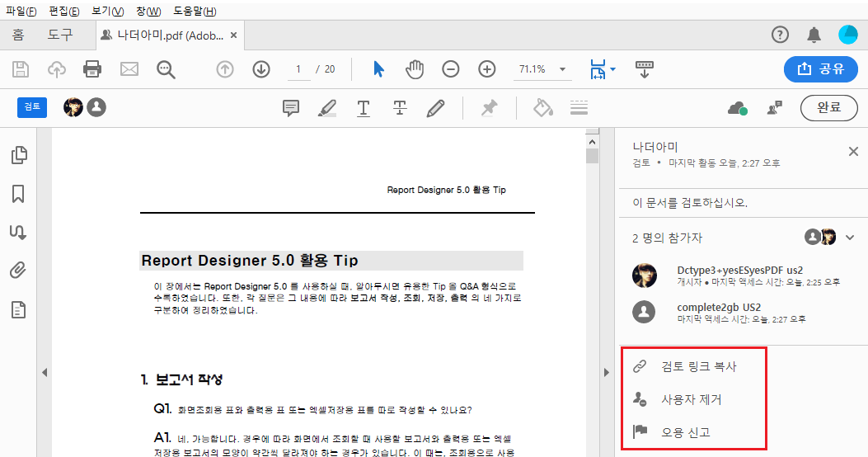Go to previous page arrow
This screenshot has width=868, height=457.
coord(225,69)
